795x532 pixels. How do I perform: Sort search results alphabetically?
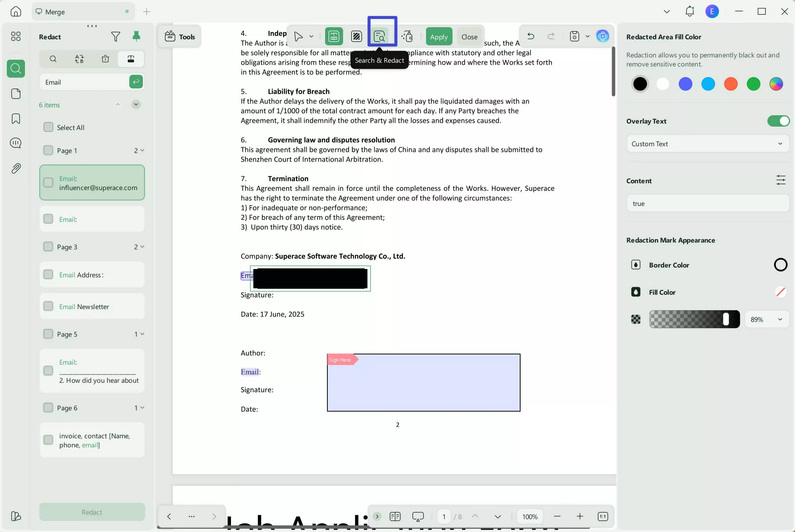pyautogui.click(x=80, y=59)
